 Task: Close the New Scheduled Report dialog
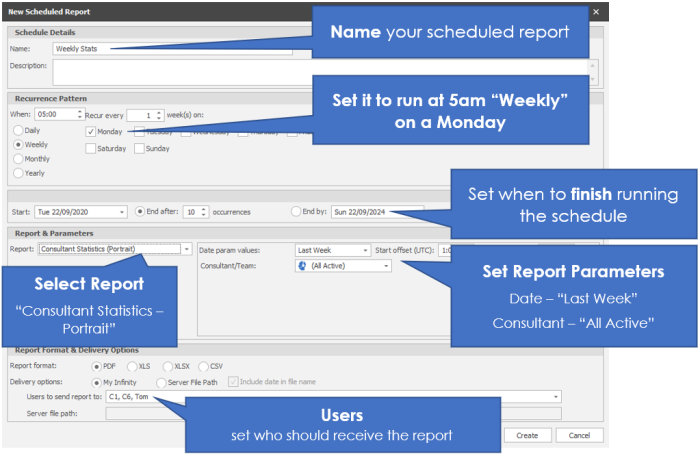click(x=596, y=11)
